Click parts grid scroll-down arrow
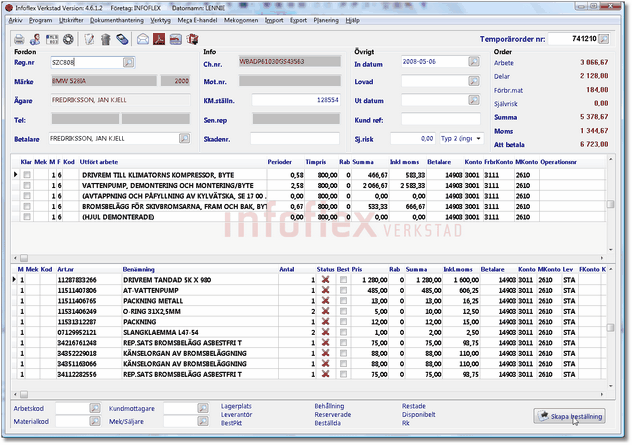This screenshot has width=632, height=445. tap(611, 386)
